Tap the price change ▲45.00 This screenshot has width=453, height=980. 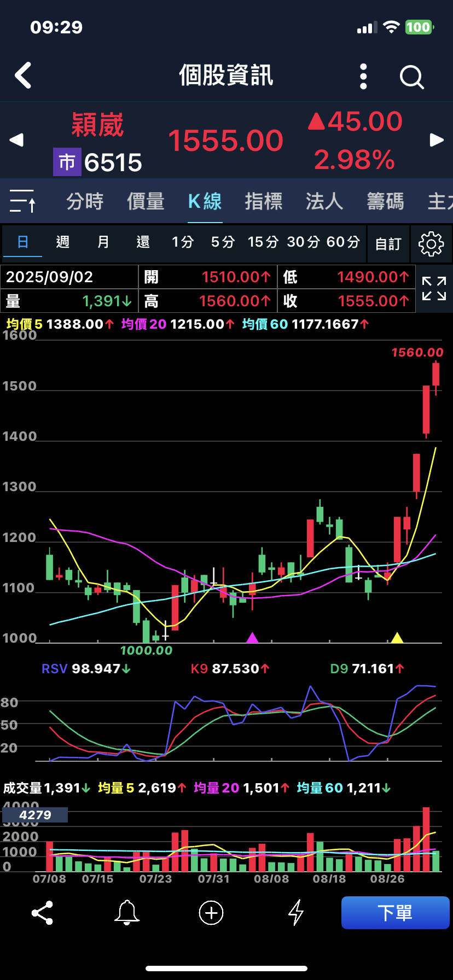[x=355, y=121]
